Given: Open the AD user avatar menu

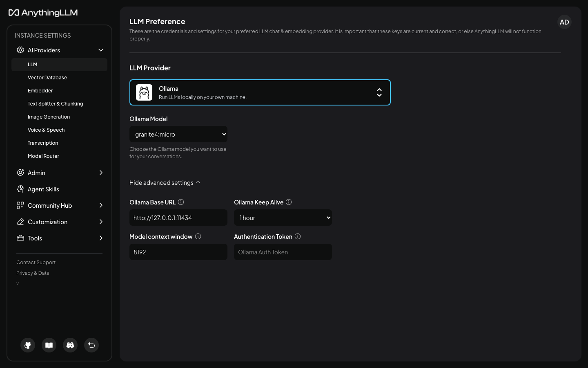Looking at the screenshot, I should pyautogui.click(x=564, y=22).
